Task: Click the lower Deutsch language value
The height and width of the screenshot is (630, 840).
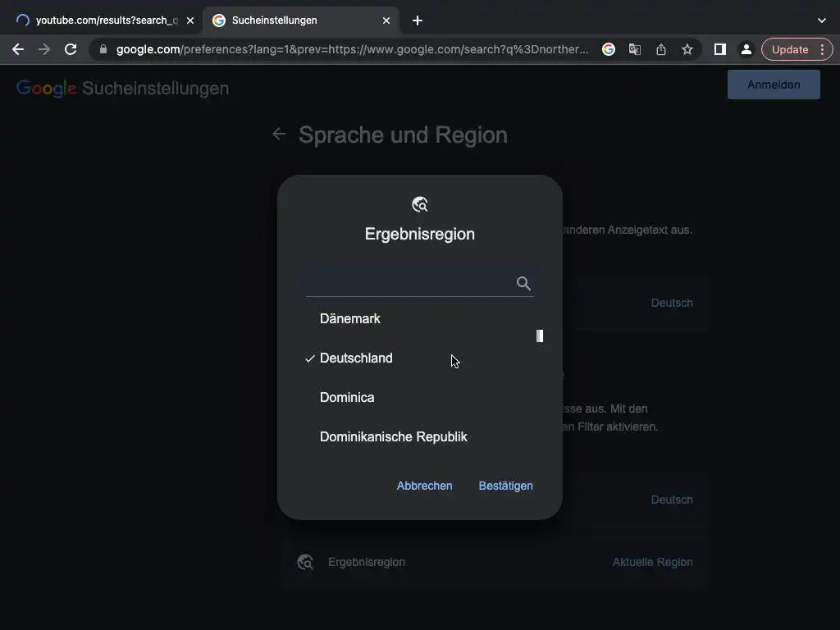Action: click(x=672, y=500)
